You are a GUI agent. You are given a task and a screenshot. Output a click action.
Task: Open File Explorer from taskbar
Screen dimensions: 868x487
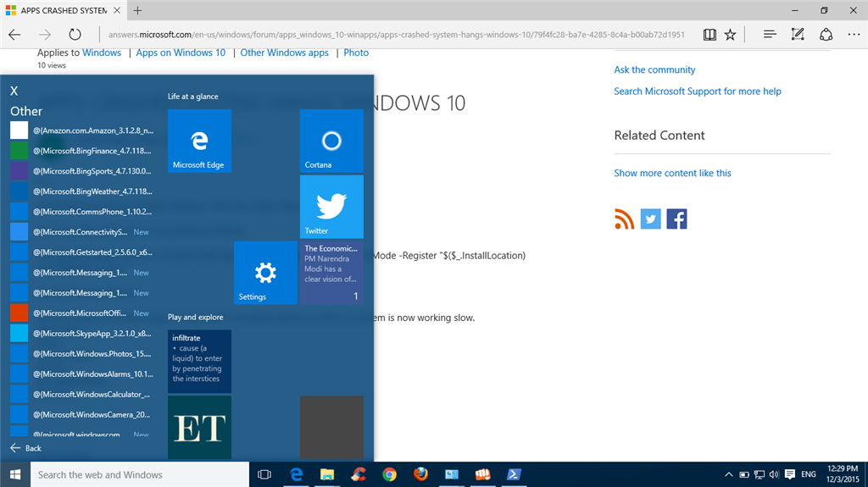[327, 475]
